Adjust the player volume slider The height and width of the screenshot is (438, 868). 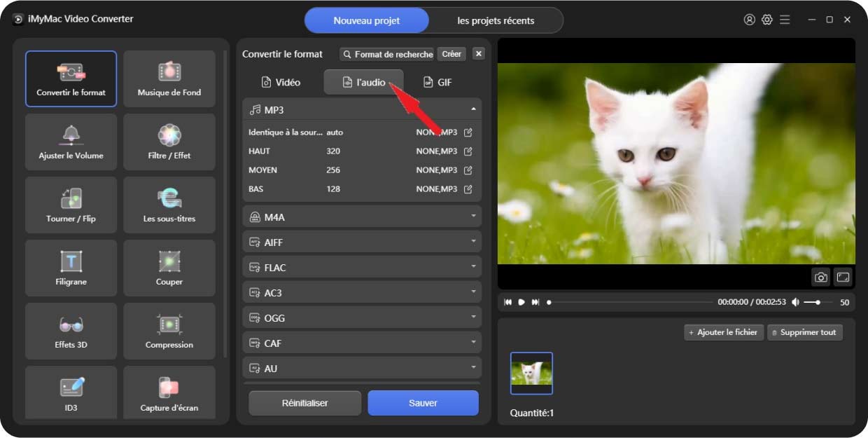817,302
